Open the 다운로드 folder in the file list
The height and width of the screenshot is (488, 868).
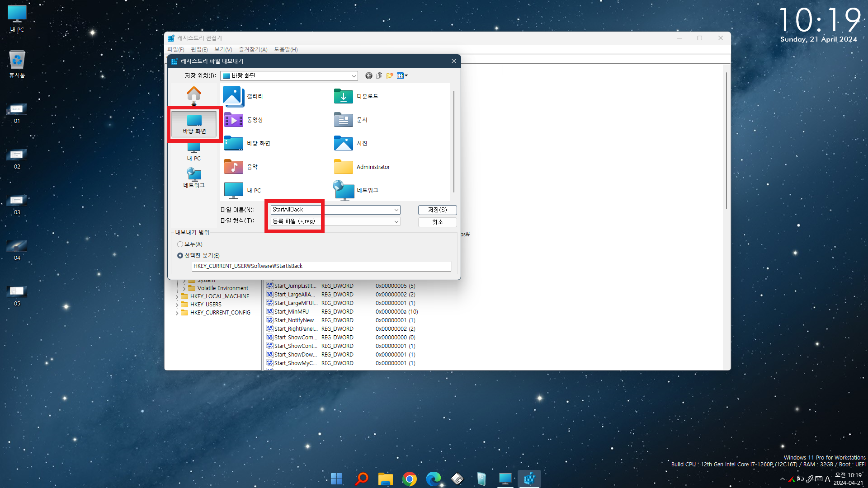(356, 96)
